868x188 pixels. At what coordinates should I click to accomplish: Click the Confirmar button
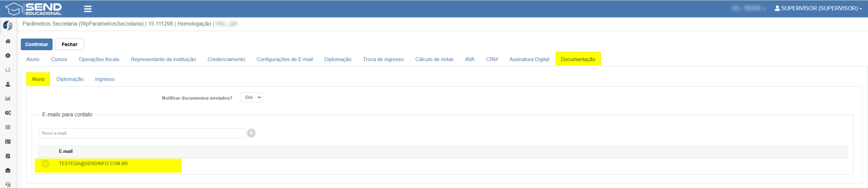[37, 44]
